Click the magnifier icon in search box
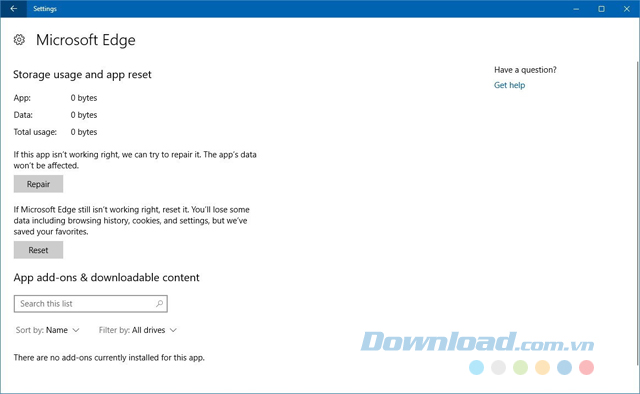The height and width of the screenshot is (394, 640). tap(159, 303)
